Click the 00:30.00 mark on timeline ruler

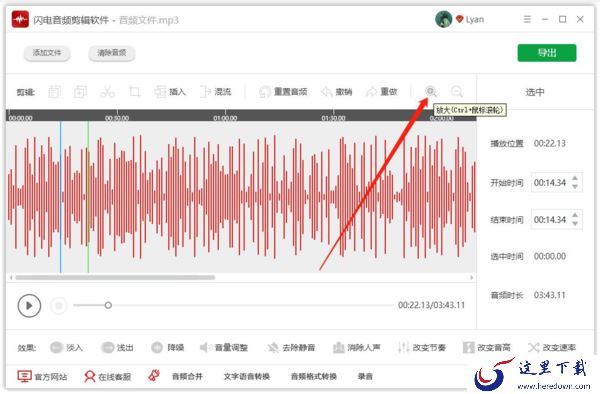pos(117,118)
